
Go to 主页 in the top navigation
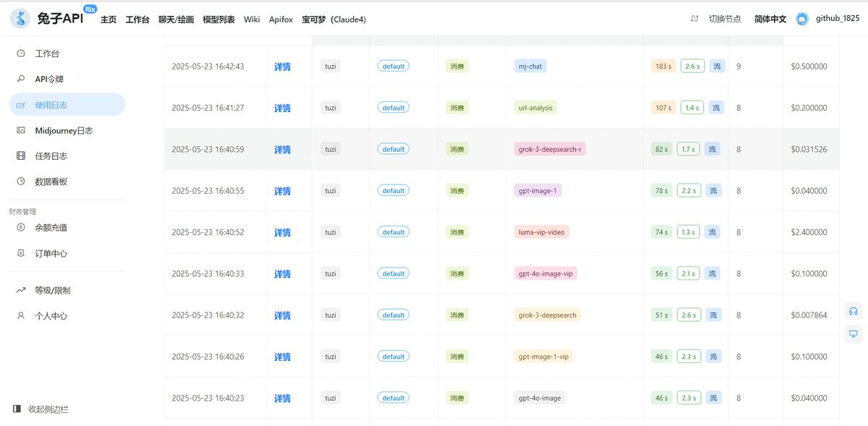(x=109, y=20)
